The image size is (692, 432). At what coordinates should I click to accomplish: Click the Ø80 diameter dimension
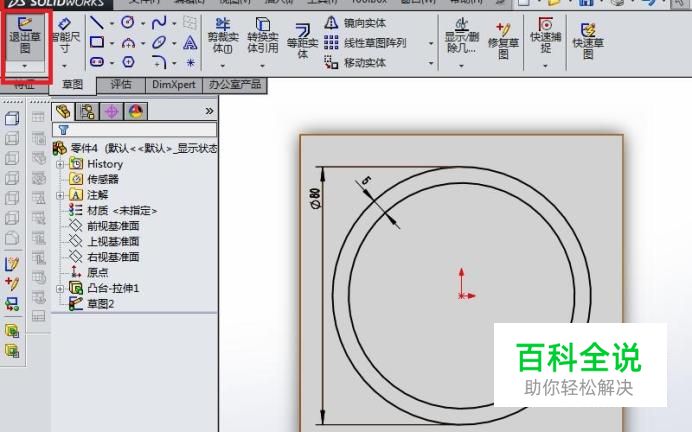[x=315, y=199]
